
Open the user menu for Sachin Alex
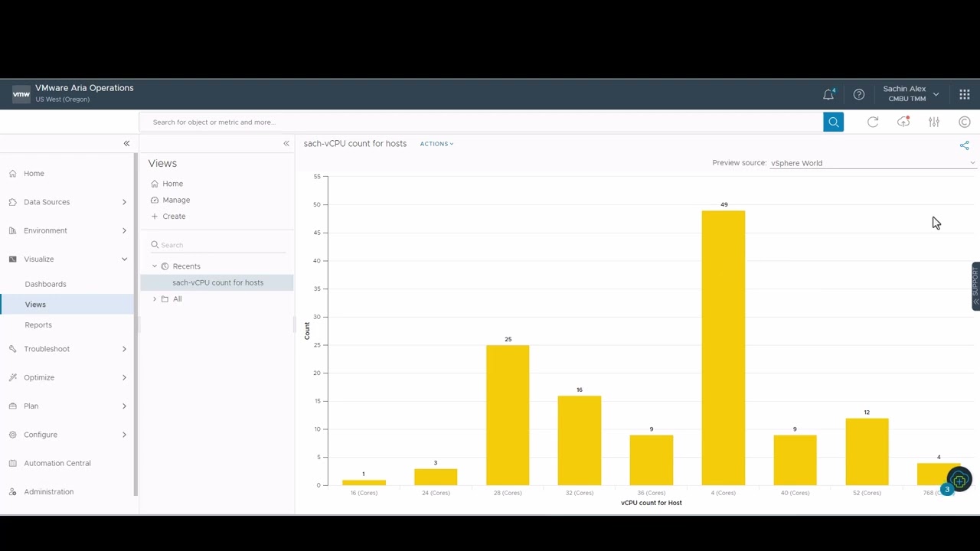910,93
